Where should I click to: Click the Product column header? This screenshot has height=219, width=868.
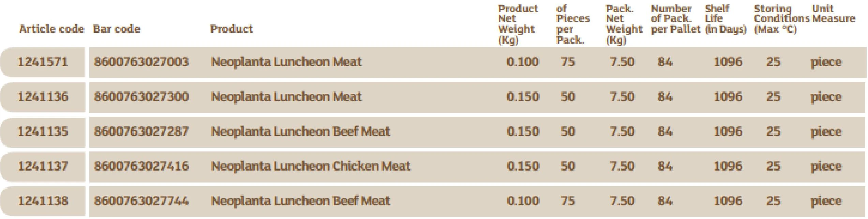pyautogui.click(x=231, y=29)
